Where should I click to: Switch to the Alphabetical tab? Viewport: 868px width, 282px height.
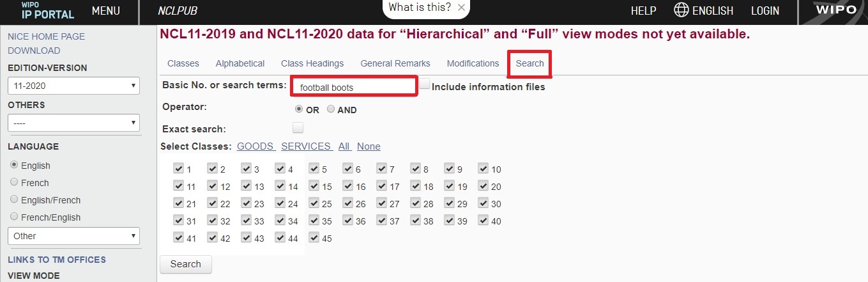point(240,63)
